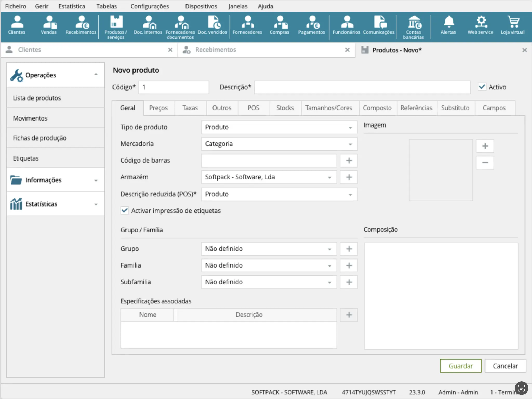
Task: Open the Configurações menu
Action: 150,6
